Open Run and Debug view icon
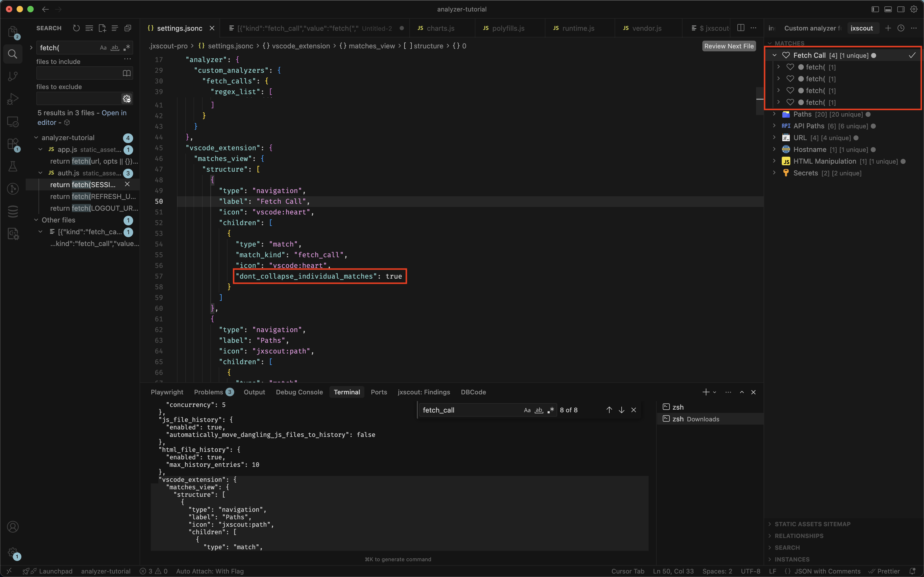 13,99
